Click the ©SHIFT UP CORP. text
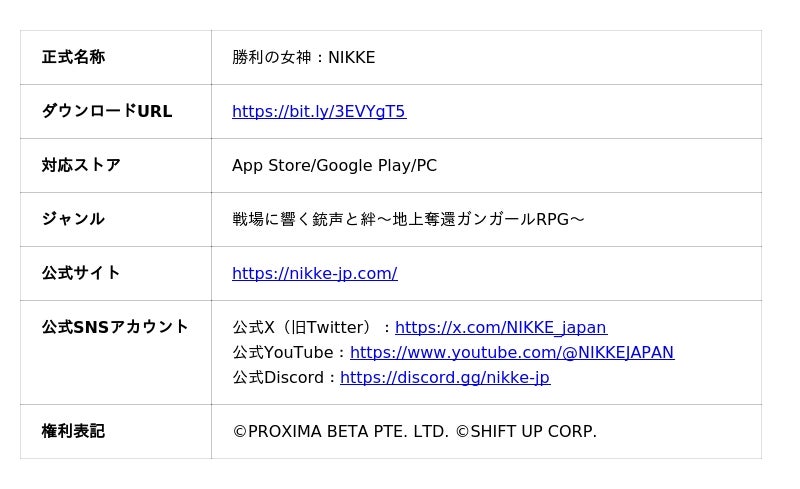Screen dimensions: 800x489 tap(526, 431)
